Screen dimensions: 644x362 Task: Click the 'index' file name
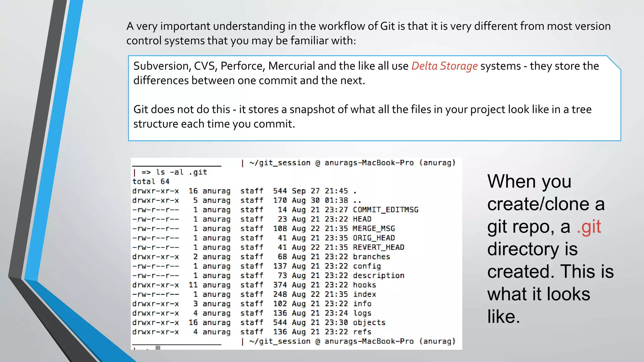point(364,294)
